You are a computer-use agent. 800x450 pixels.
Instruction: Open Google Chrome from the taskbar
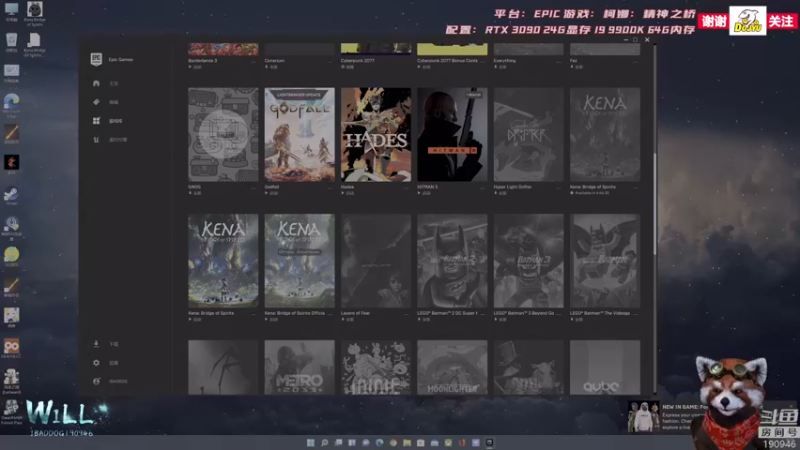(393, 443)
